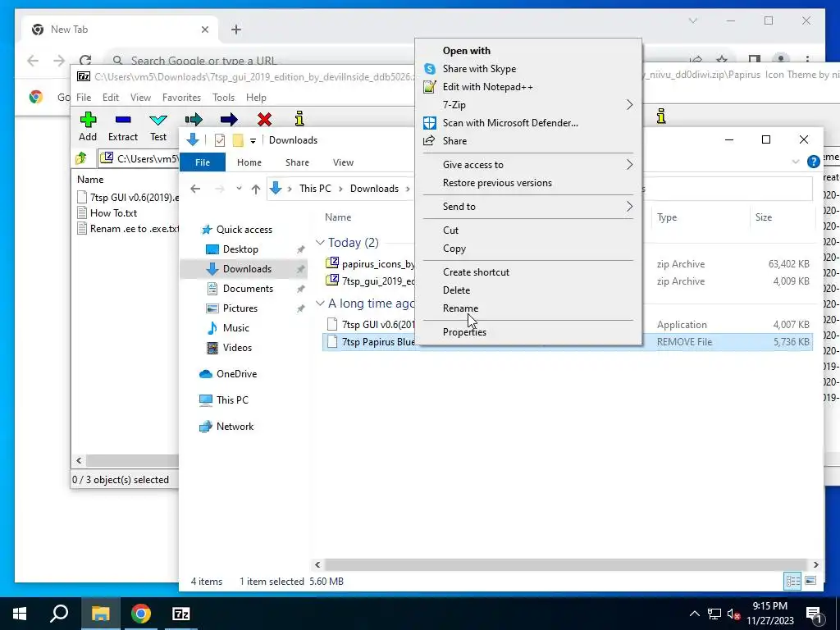Open the Explorer File tab
The height and width of the screenshot is (630, 840).
click(203, 162)
